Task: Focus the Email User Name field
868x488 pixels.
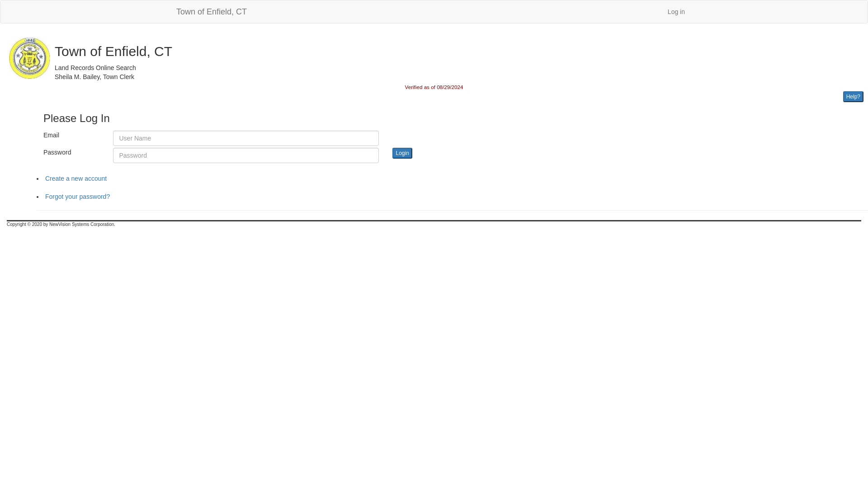Action: tap(245, 138)
